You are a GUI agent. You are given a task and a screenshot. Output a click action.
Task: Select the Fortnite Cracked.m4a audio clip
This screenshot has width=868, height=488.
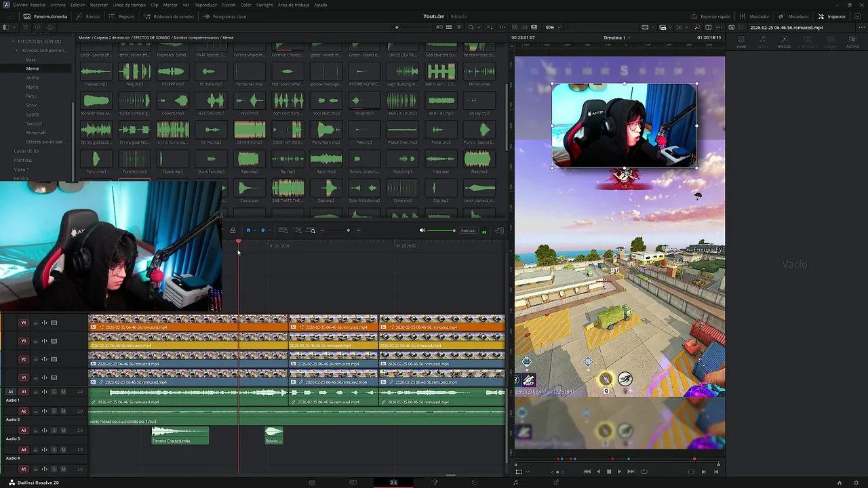pyautogui.click(x=180, y=436)
